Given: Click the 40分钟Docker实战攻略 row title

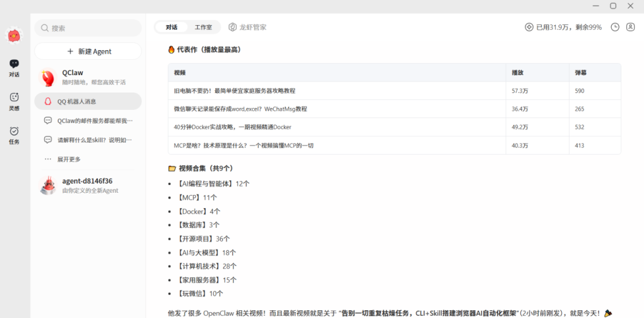Looking at the screenshot, I should click(x=233, y=127).
